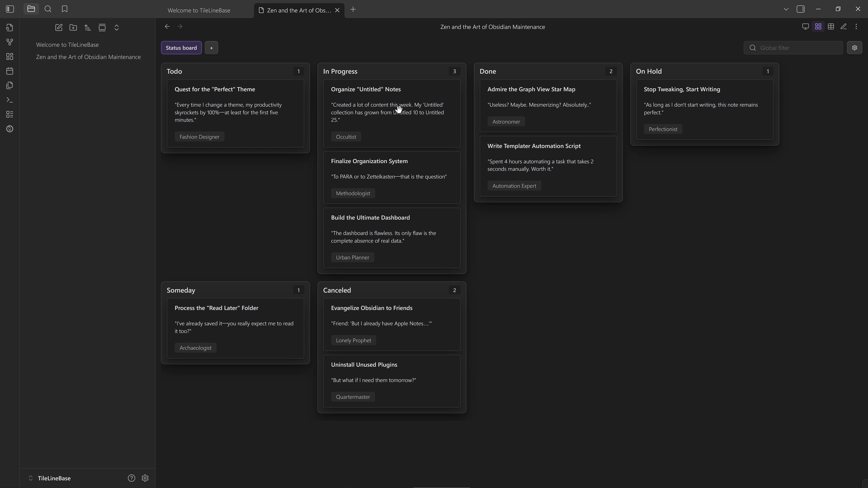Select the Terminal icon in the sidebar ribbon

tap(9, 100)
